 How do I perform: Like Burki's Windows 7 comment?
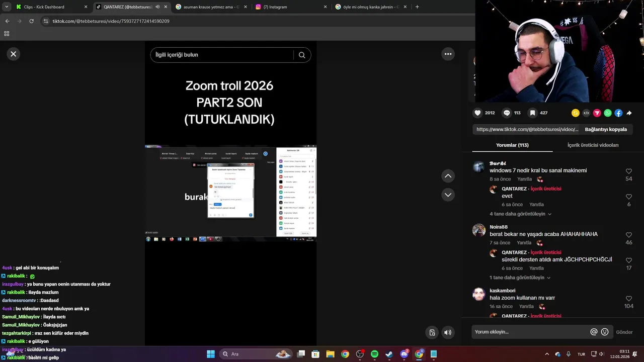pos(628,171)
